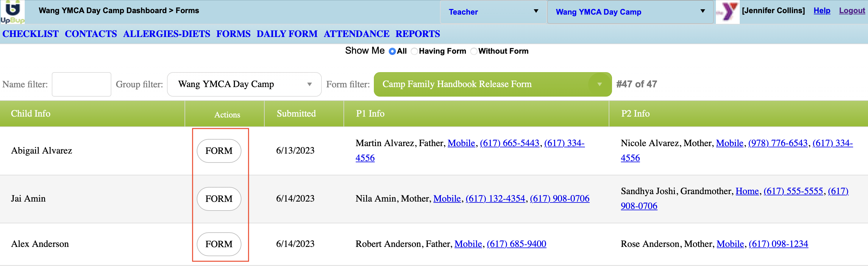Click submitted date 6/13/2023
Image resolution: width=868 pixels, height=266 pixels.
tap(295, 151)
